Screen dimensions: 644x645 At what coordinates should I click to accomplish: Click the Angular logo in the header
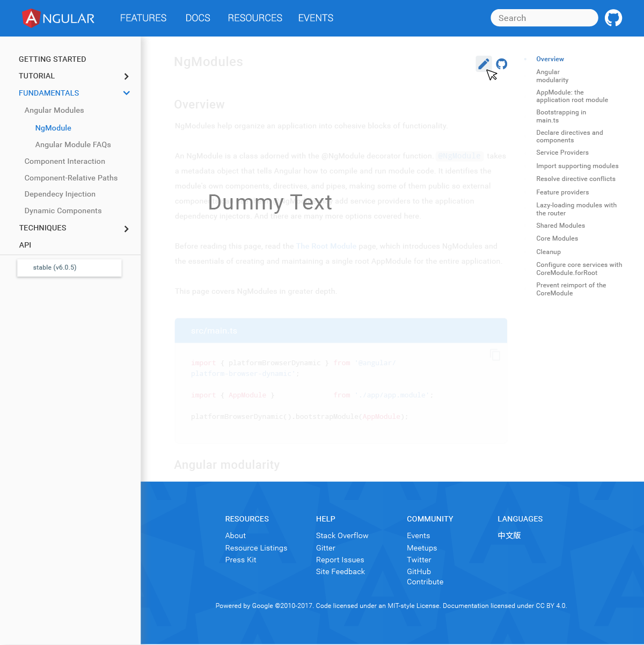tap(57, 18)
